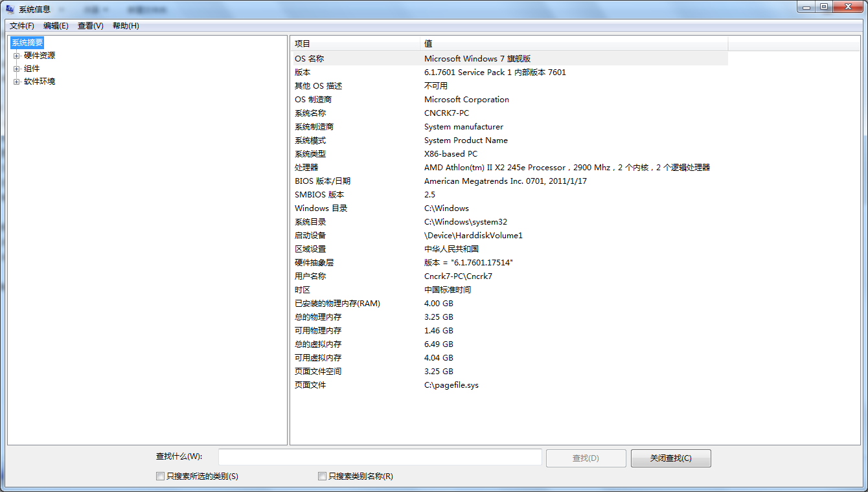The width and height of the screenshot is (868, 492).
Task: Maximize the 系统信息 window
Action: click(824, 6)
